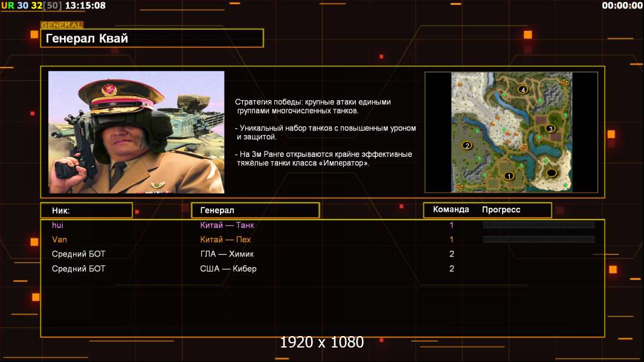Click 'Средний БОТ' in the ГЛА — Химик row
644x362 pixels.
pyautogui.click(x=79, y=254)
